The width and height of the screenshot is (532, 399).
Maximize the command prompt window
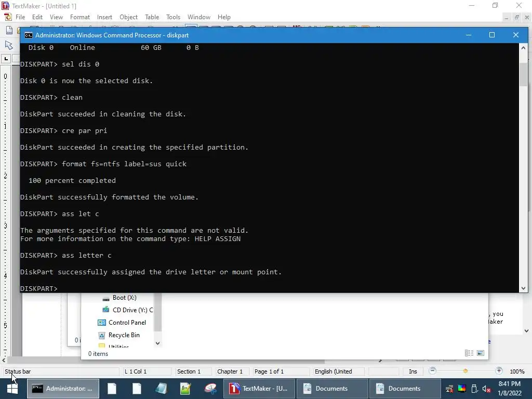click(x=492, y=35)
